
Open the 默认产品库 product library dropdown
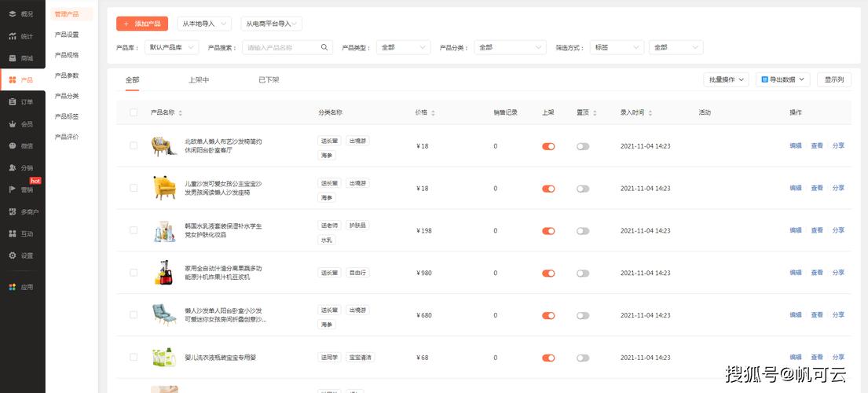(171, 48)
